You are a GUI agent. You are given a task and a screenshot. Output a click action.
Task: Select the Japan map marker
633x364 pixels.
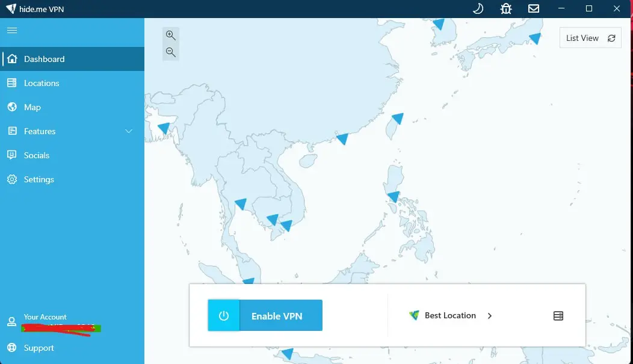coord(536,39)
